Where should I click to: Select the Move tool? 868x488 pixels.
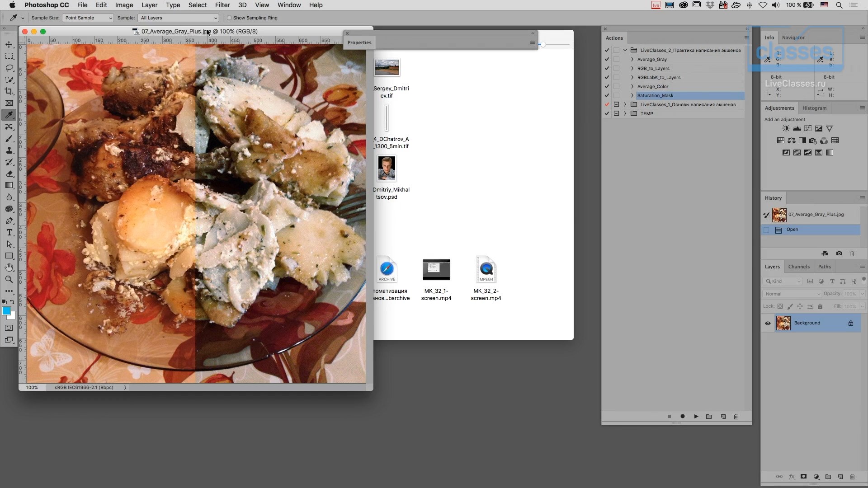coord(9,44)
